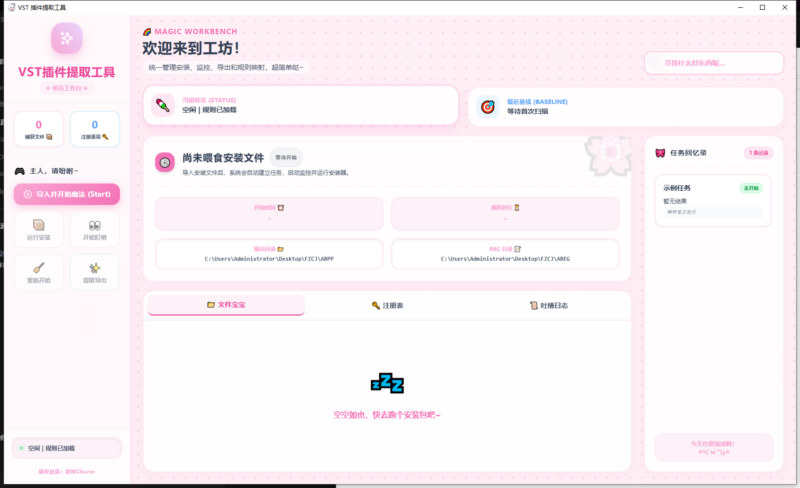The image size is (800, 488).
Task: Click the output path ending in ABPP
Action: (269, 259)
